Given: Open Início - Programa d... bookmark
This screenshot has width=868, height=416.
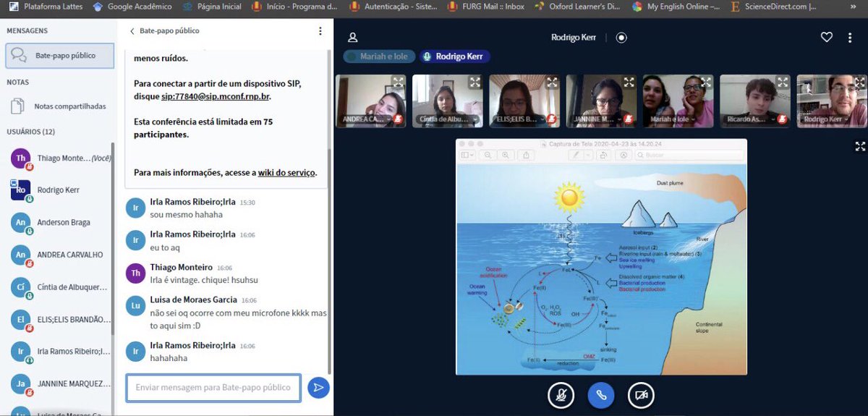Looking at the screenshot, I should coord(296,7).
